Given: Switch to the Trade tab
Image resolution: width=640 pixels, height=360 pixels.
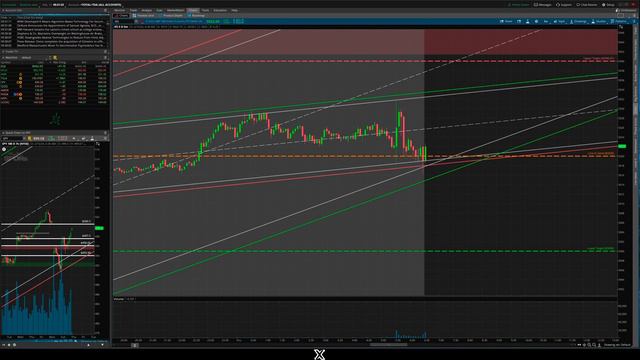Looking at the screenshot, I should (133, 10).
